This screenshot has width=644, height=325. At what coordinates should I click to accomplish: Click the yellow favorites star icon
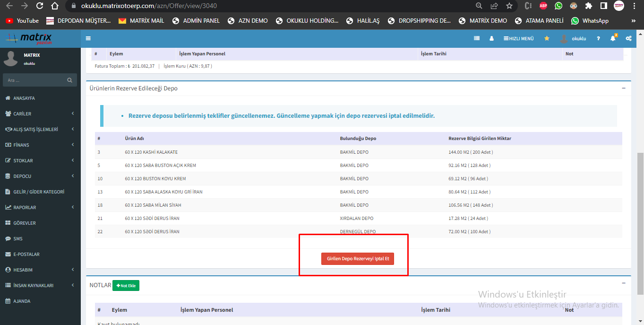click(547, 38)
